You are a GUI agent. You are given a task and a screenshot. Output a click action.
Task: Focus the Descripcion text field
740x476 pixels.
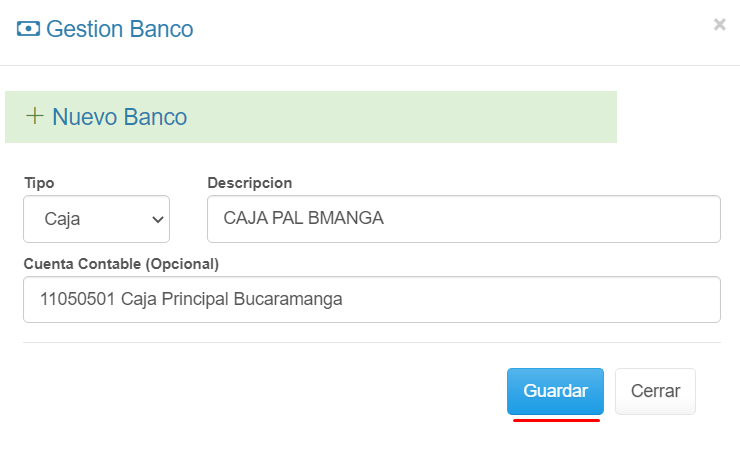coord(463,219)
